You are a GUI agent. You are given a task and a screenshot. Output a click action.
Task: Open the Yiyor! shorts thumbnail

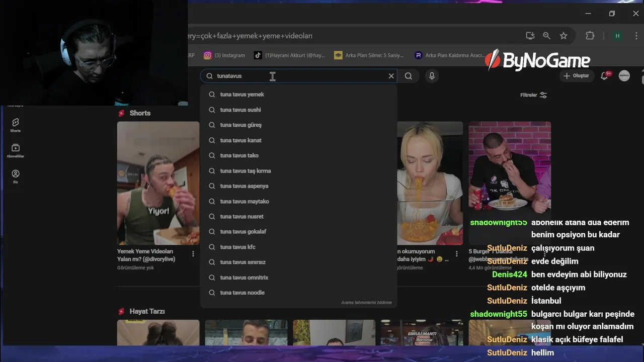pos(158,183)
